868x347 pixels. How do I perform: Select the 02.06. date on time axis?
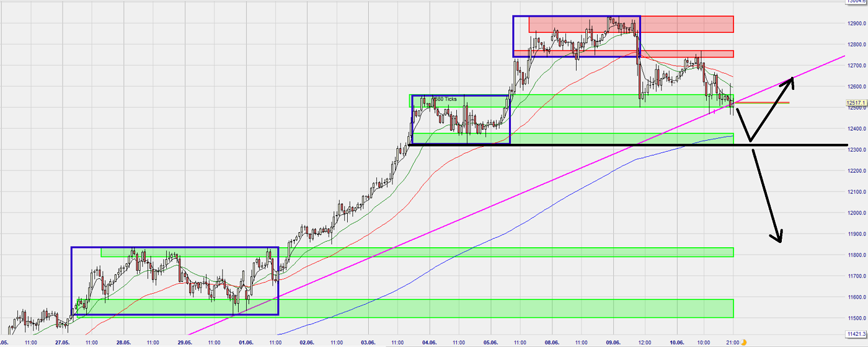pyautogui.click(x=307, y=342)
